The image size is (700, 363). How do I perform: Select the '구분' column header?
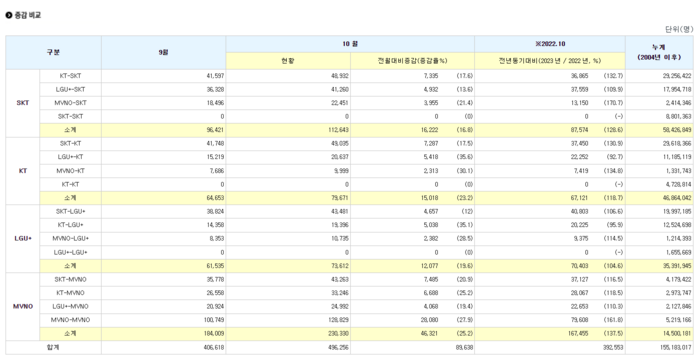[53, 52]
